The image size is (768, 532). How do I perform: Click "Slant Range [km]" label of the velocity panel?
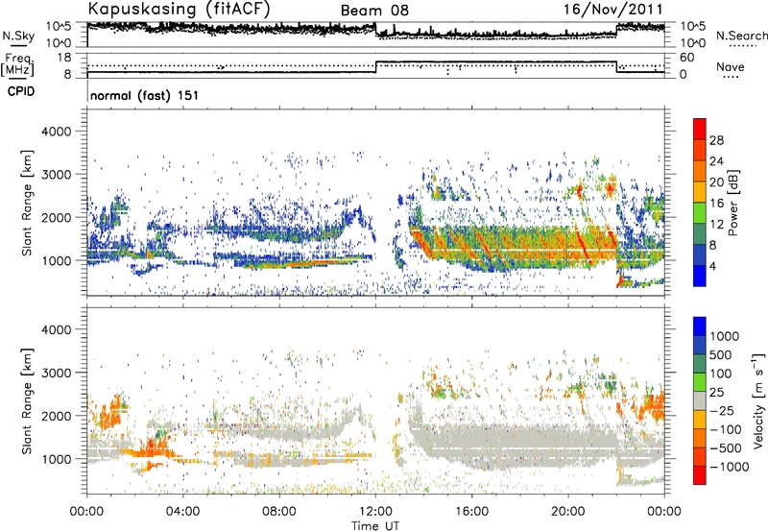(28, 401)
